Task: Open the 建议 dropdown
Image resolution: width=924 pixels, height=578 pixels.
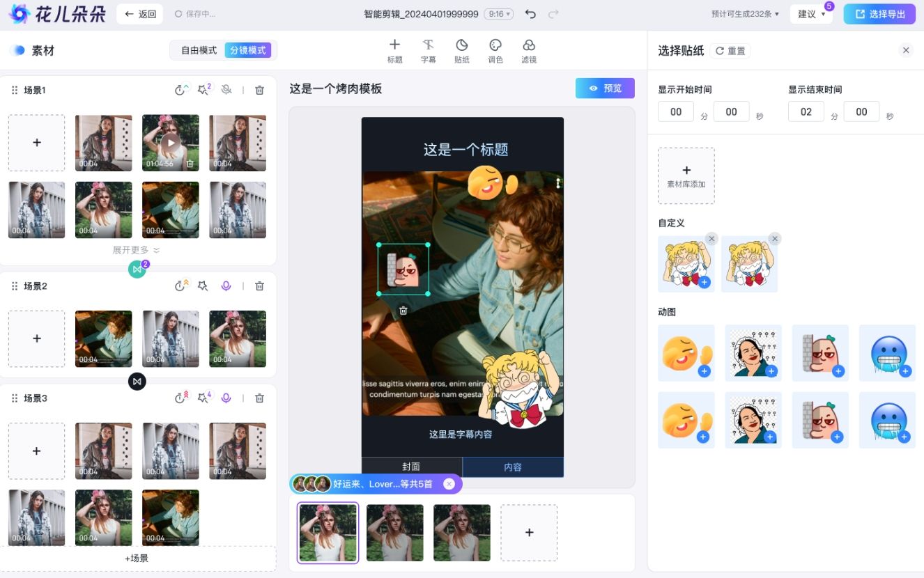Action: coord(811,14)
